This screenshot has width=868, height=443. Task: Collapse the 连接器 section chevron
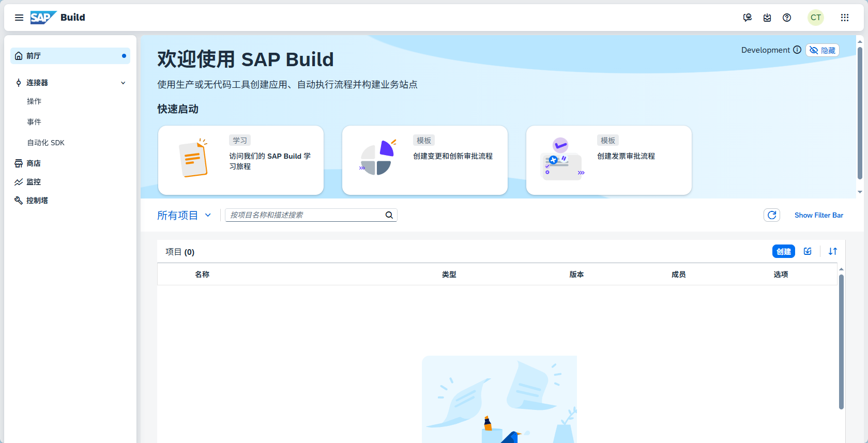[x=123, y=83]
